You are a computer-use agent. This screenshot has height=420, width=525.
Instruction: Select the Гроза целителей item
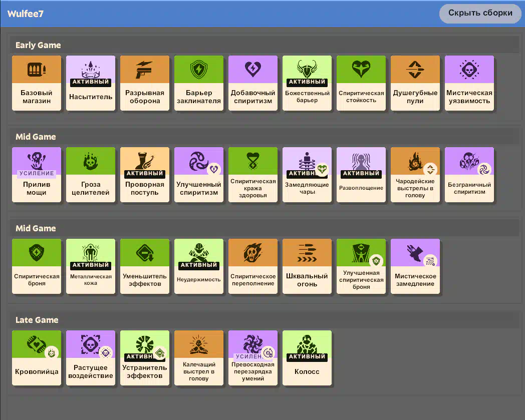point(91,174)
